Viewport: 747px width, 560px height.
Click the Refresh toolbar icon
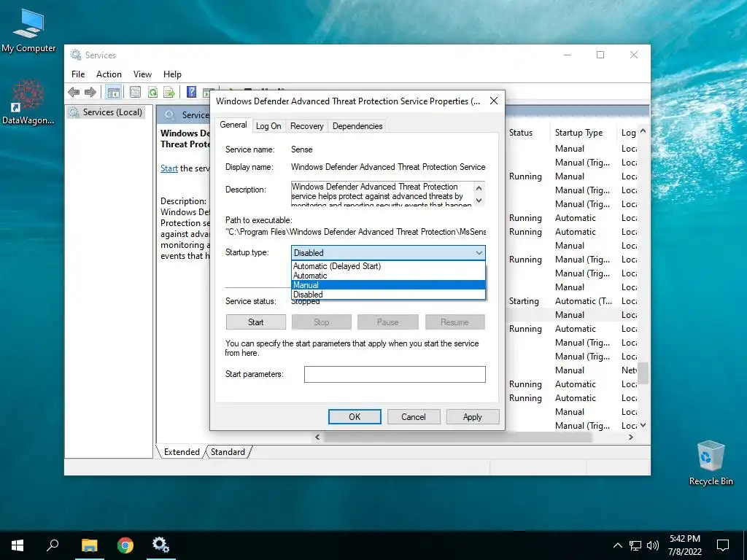[152, 92]
